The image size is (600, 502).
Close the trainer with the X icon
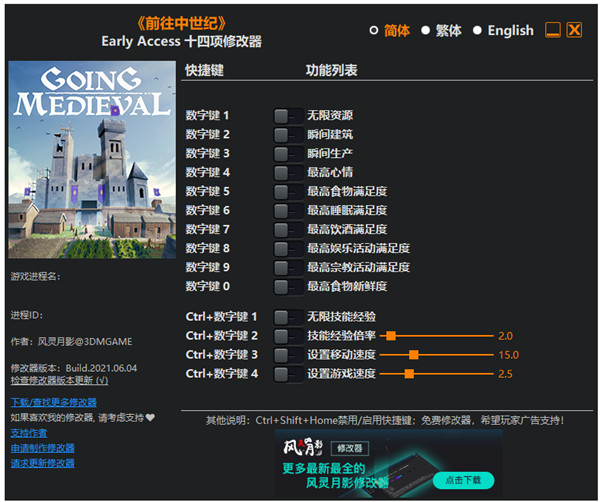click(x=574, y=30)
